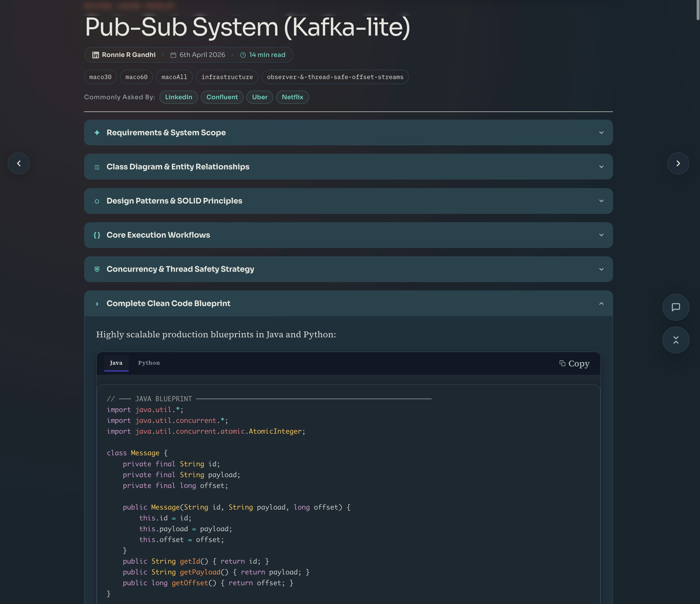Click the diagram icon on Class Diagram section
This screenshot has height=604, width=700.
[x=97, y=167]
